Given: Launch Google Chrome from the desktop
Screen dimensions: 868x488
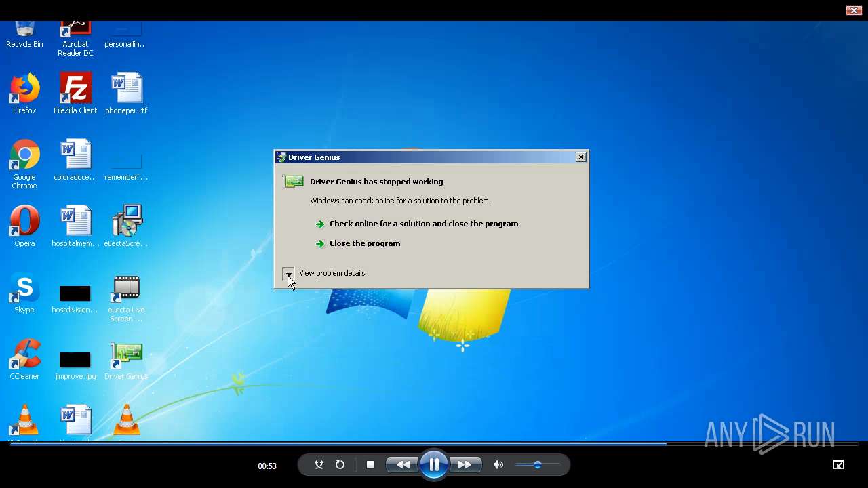Looking at the screenshot, I should (x=24, y=164).
